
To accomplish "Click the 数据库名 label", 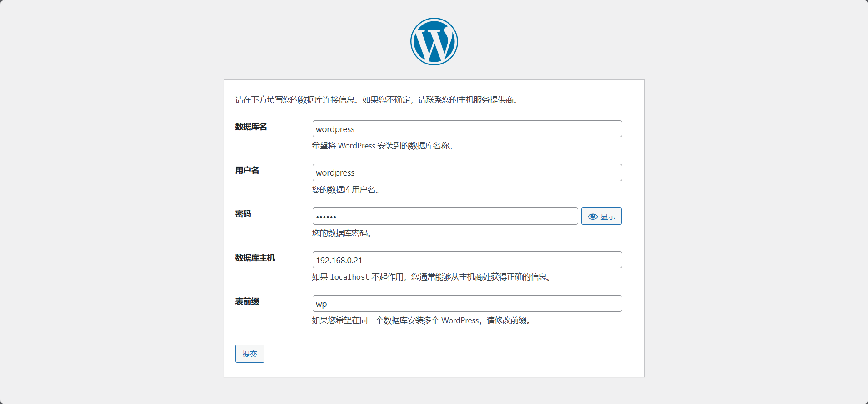I will coord(251,127).
